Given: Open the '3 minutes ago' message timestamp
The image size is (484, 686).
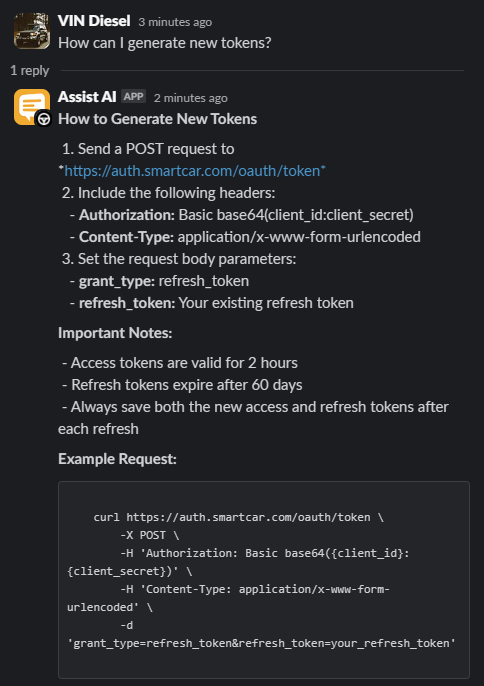Looking at the screenshot, I should coord(175,22).
